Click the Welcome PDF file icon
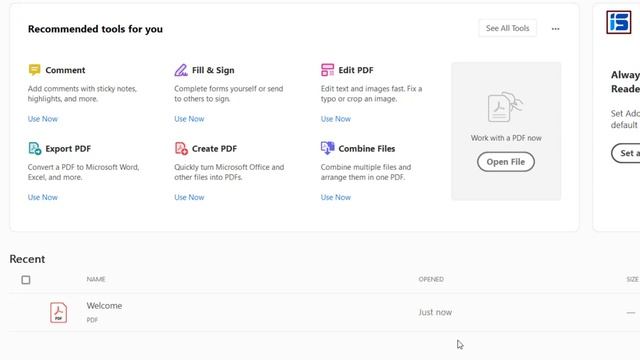640x360 pixels. [58, 313]
